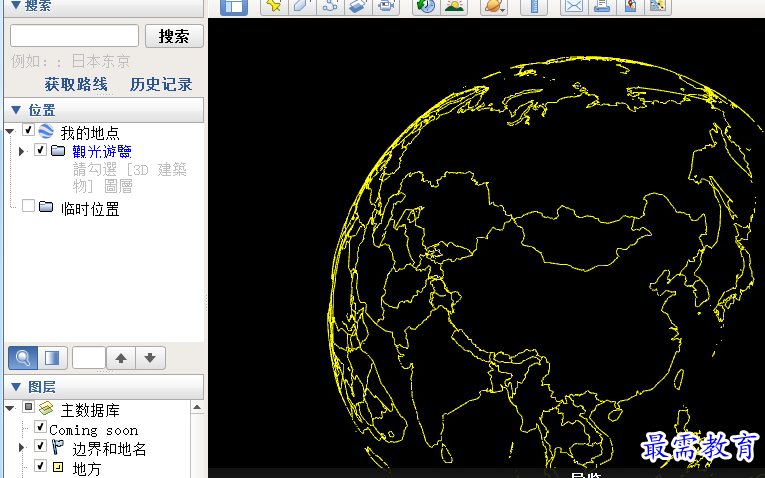This screenshot has height=478, width=765.
Task: Expand the 觀光游覽 folder node
Action: tap(21, 151)
